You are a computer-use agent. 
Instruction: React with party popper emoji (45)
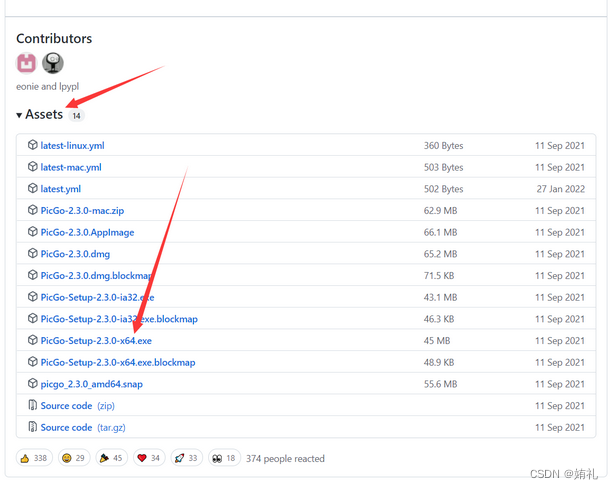111,458
